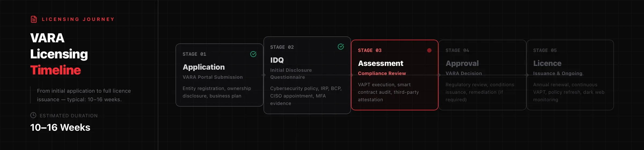Click the 'STAGE 04' label
Image resolution: width=644 pixels, height=150 pixels.
(x=457, y=50)
